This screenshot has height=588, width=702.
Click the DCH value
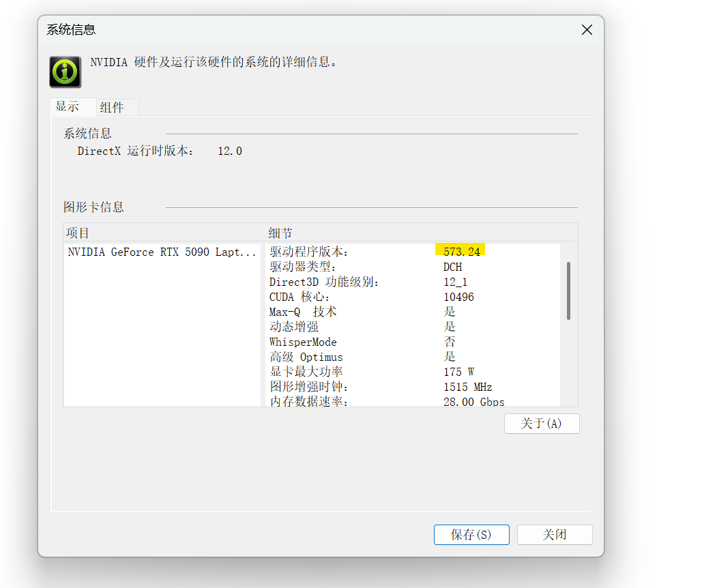tap(452, 267)
